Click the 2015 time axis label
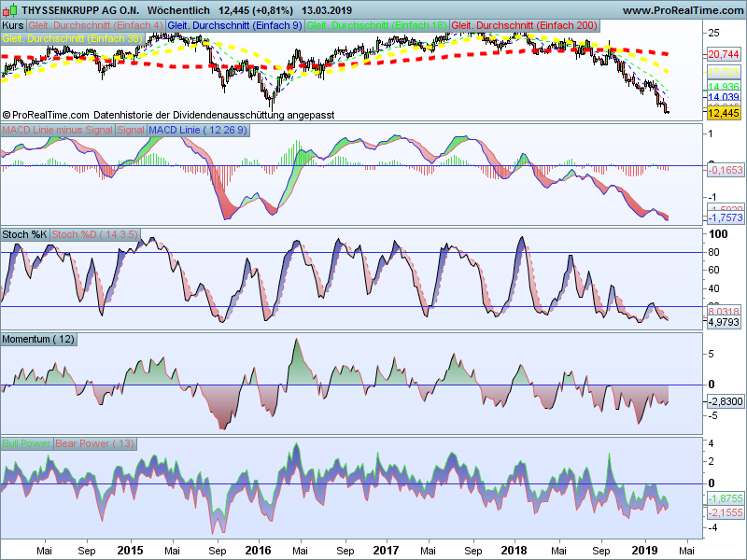 coord(130,551)
